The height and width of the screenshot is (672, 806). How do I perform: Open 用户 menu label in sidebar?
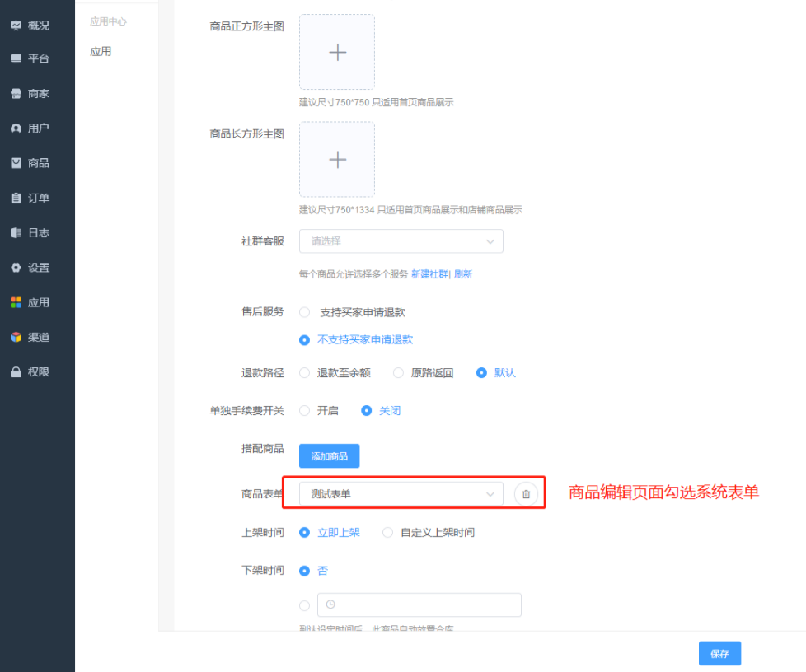[x=39, y=128]
